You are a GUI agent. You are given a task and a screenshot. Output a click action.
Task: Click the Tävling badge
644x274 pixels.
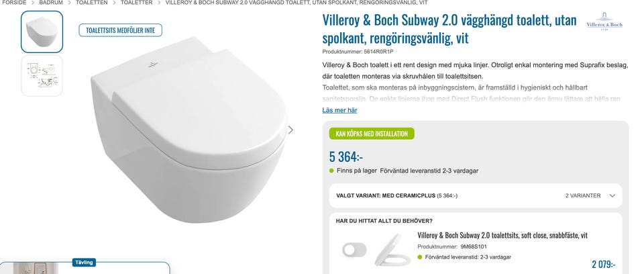(x=85, y=263)
